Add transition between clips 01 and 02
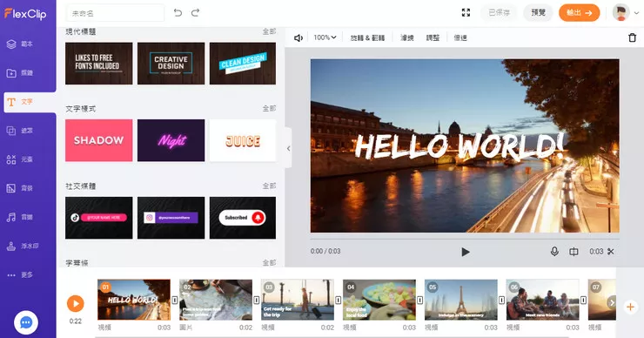 click(175, 301)
